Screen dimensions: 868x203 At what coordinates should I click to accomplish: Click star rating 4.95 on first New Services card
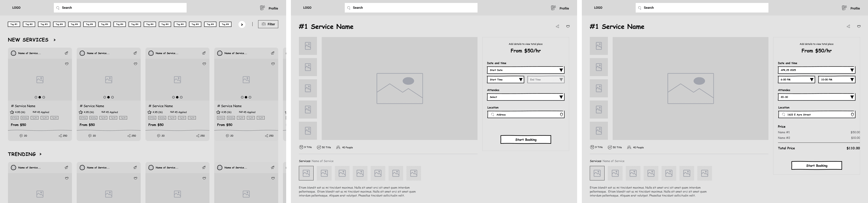tap(17, 112)
